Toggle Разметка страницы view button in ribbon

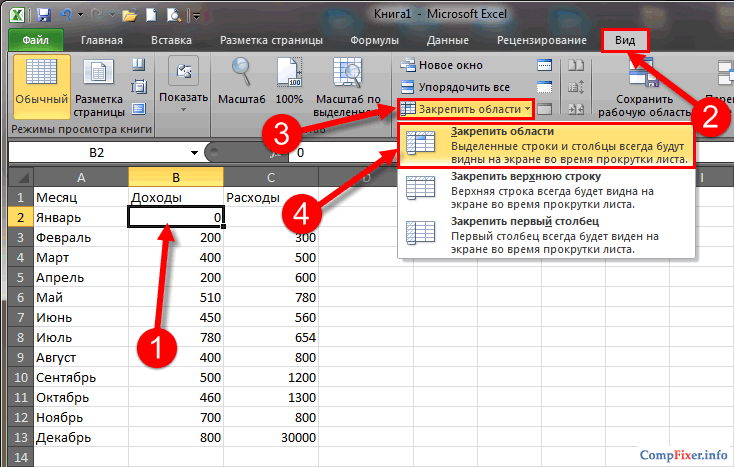(x=99, y=87)
